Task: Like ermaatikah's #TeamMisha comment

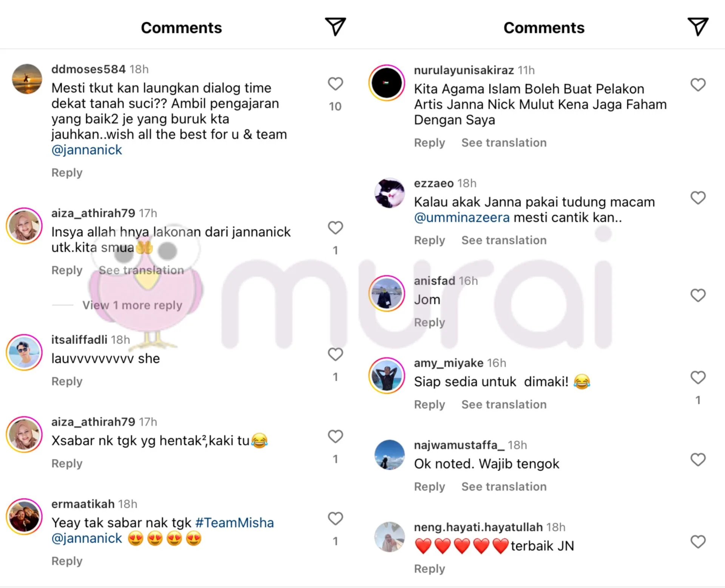Action: click(335, 519)
